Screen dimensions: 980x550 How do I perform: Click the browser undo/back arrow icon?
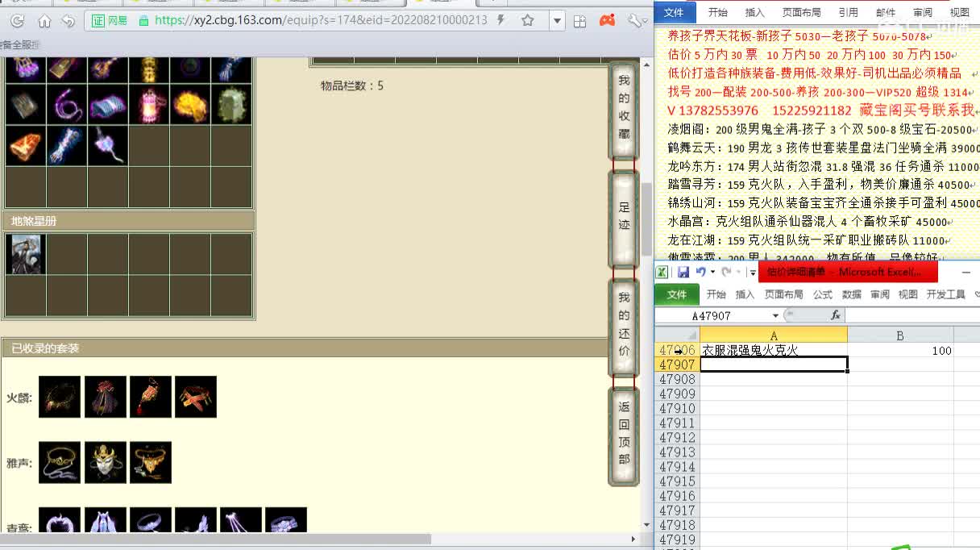pyautogui.click(x=69, y=21)
